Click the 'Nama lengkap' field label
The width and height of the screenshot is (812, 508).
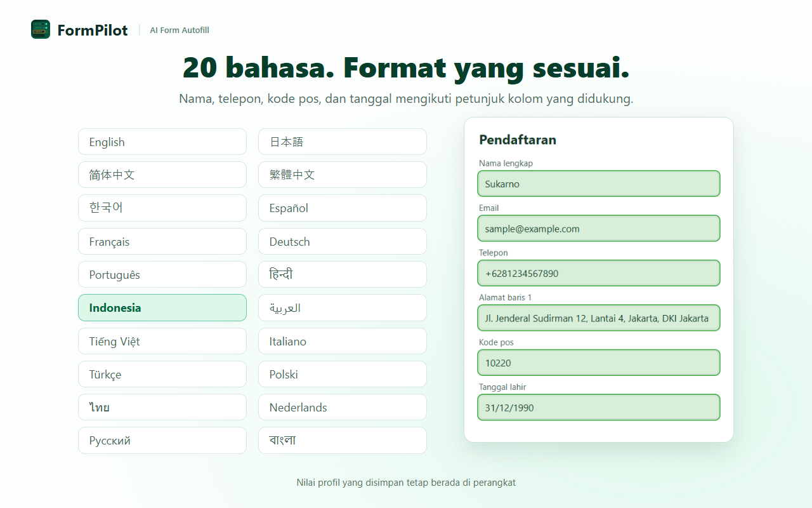click(506, 163)
